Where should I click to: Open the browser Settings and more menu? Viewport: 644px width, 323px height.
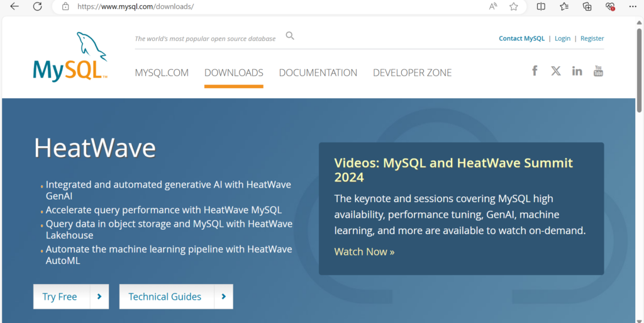coord(633,6)
